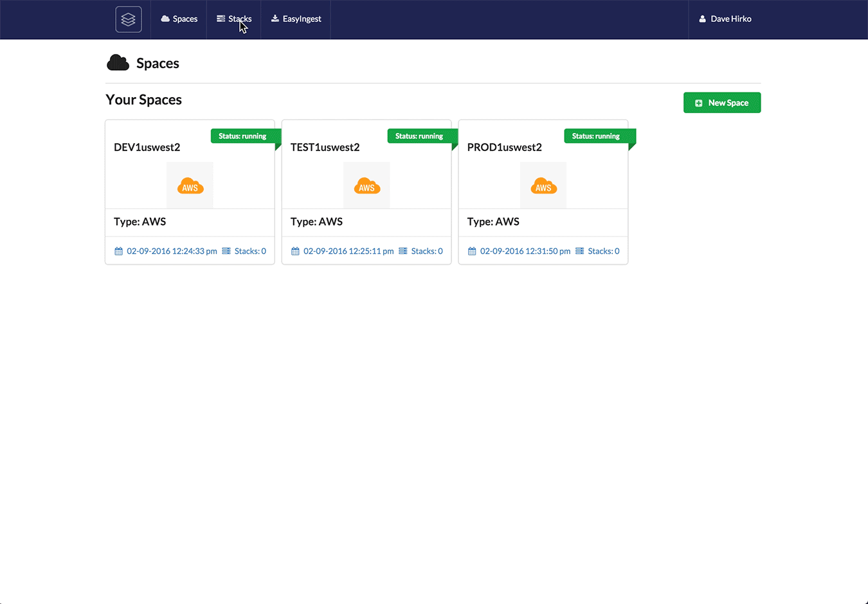The image size is (868, 604).
Task: Click the stacks icon in TEST1uswest2 card footer
Action: 403,251
